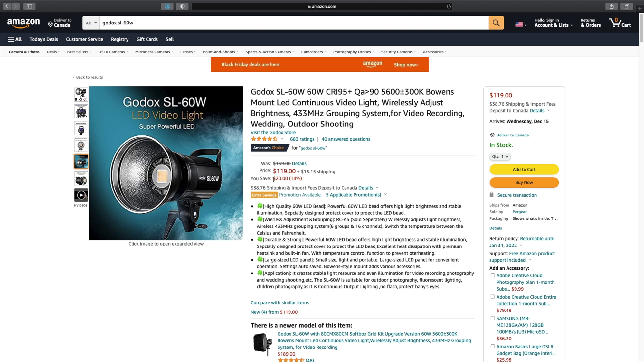
Task: Expand the Photography Drones submenu
Action: pyautogui.click(x=353, y=52)
